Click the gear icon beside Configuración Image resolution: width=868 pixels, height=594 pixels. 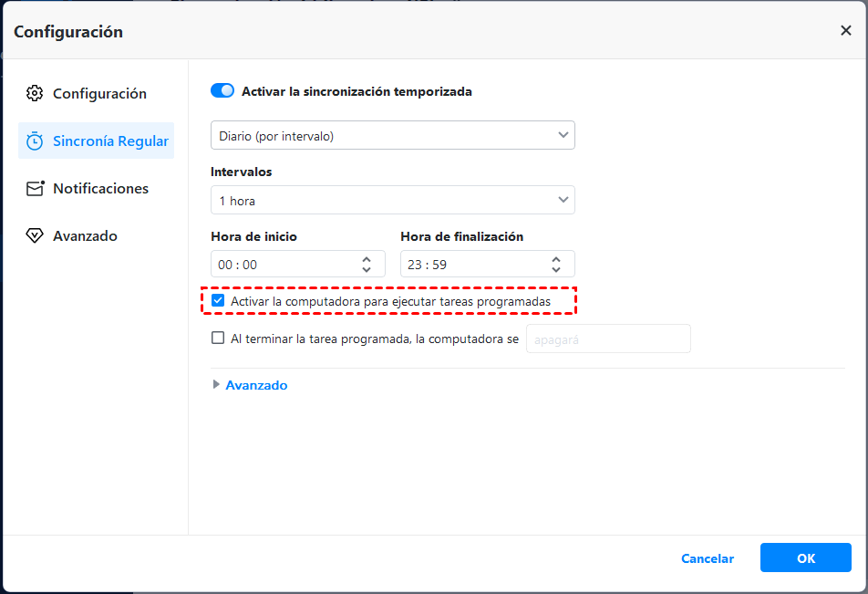coord(35,94)
